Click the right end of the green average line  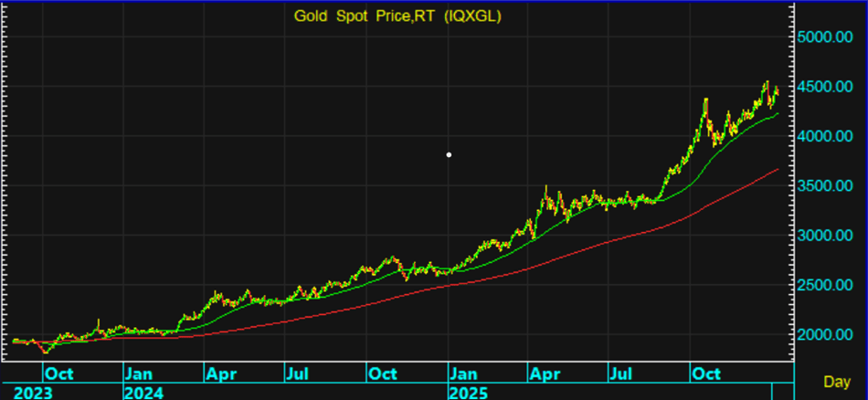point(777,114)
